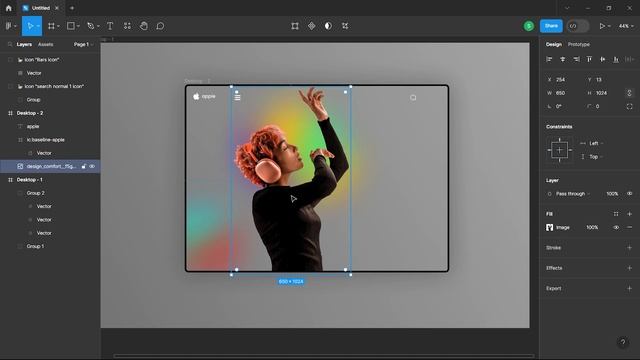The image size is (640, 360).
Task: Add a stroke with plus button
Action: [629, 247]
